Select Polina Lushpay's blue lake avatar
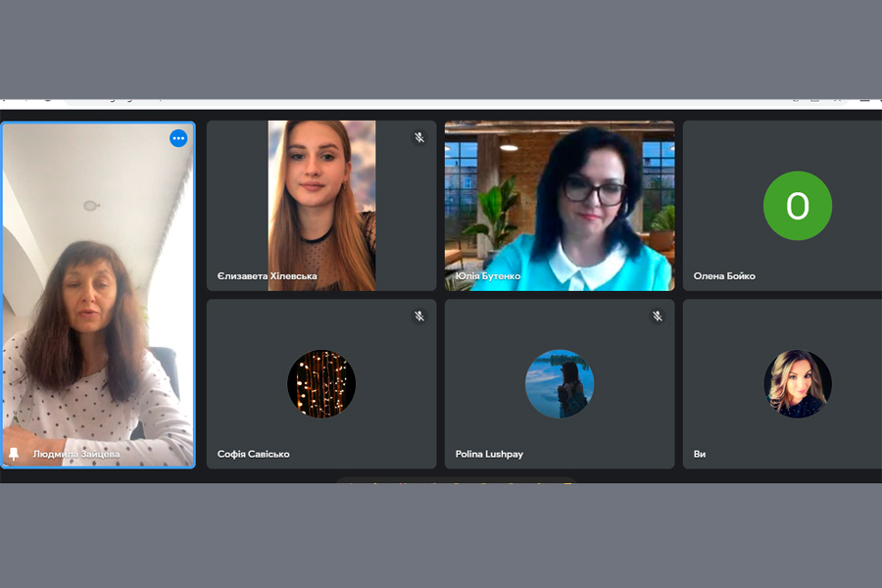The width and height of the screenshot is (882, 588). click(560, 384)
